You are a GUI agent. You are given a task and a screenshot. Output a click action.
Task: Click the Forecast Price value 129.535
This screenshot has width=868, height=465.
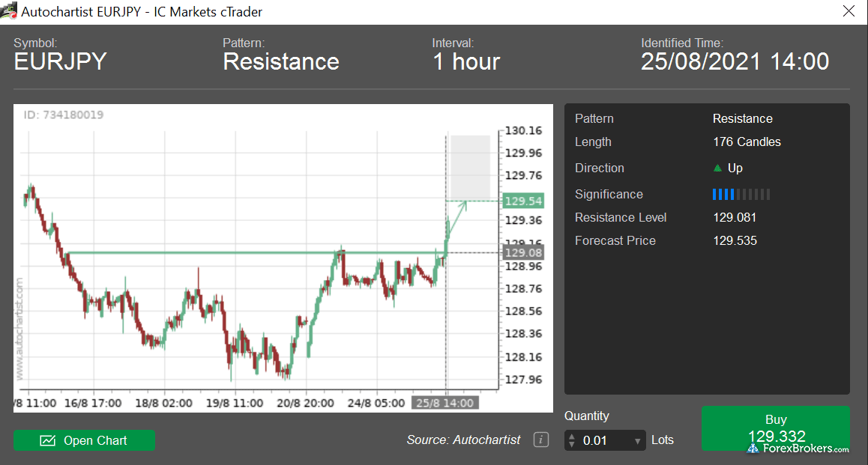(735, 241)
